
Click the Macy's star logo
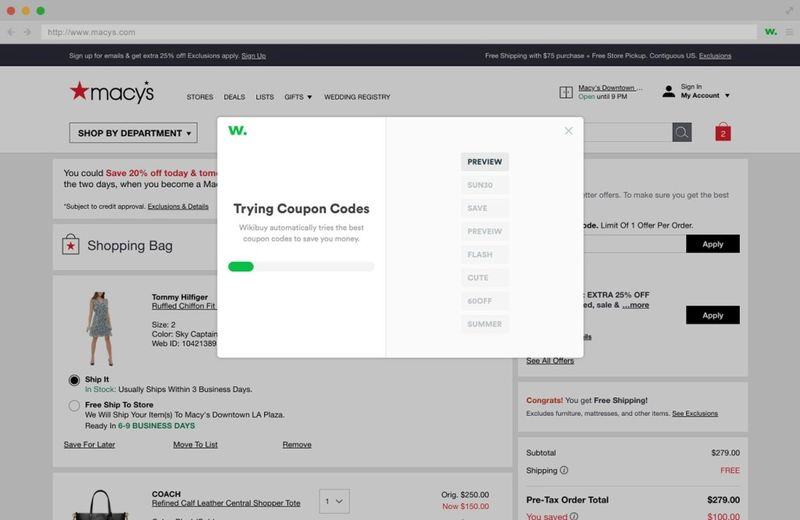pyautogui.click(x=112, y=92)
